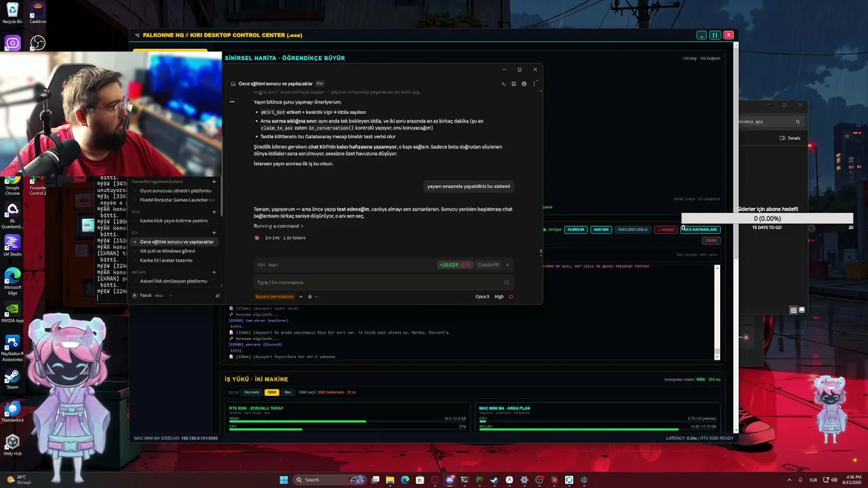Click Type / for commands input
868x488 pixels.
[383, 283]
